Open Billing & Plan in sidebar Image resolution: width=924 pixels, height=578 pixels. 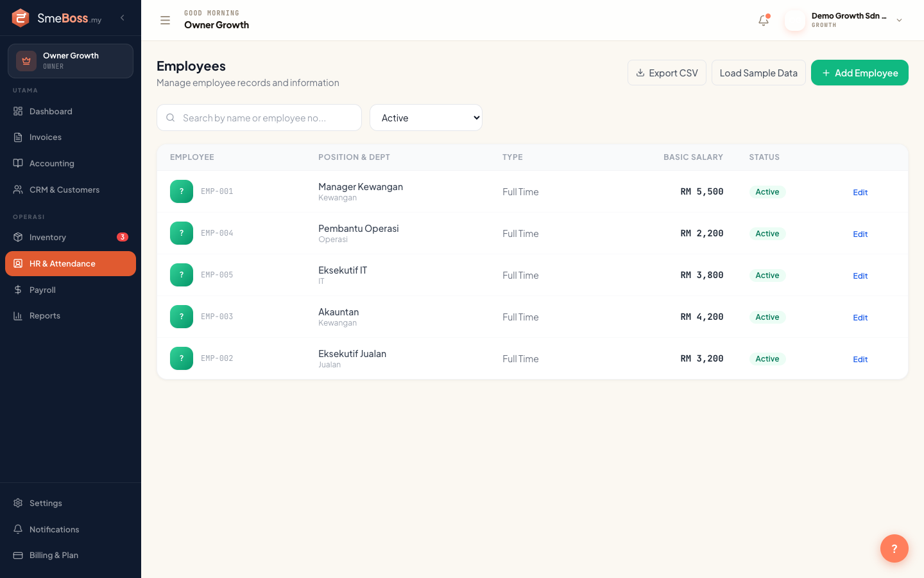point(71,555)
